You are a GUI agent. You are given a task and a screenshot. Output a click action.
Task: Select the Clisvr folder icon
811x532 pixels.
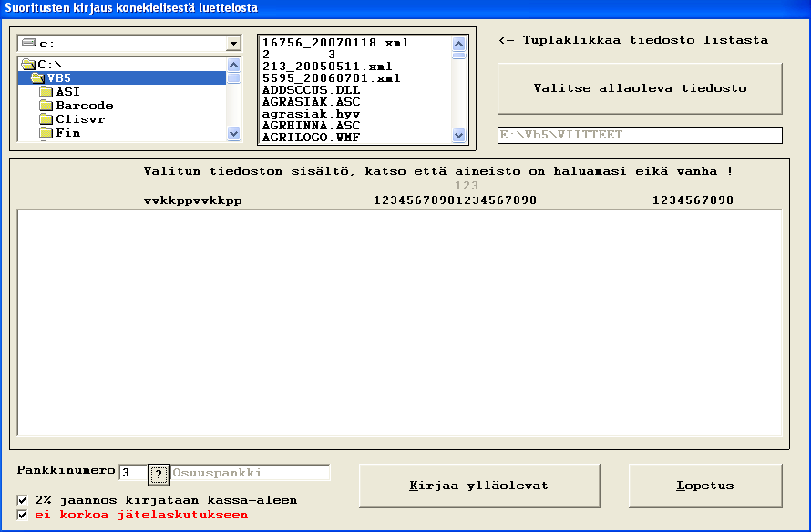click(x=46, y=119)
